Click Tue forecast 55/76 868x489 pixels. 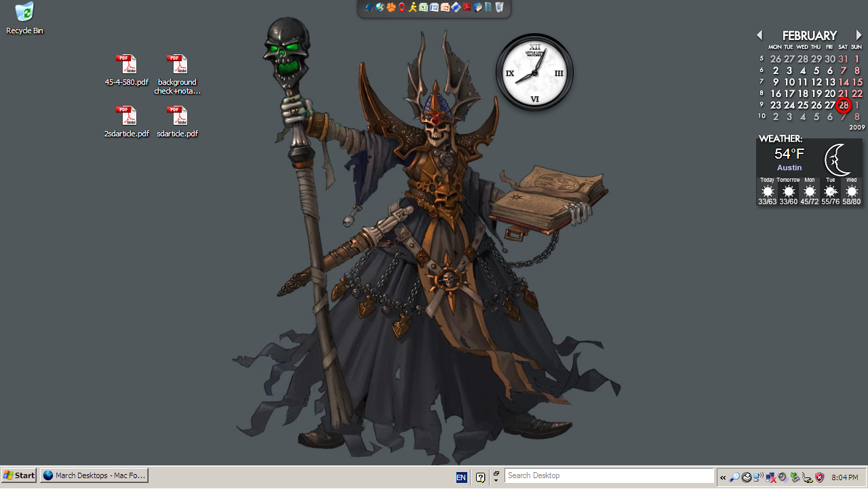(x=831, y=191)
